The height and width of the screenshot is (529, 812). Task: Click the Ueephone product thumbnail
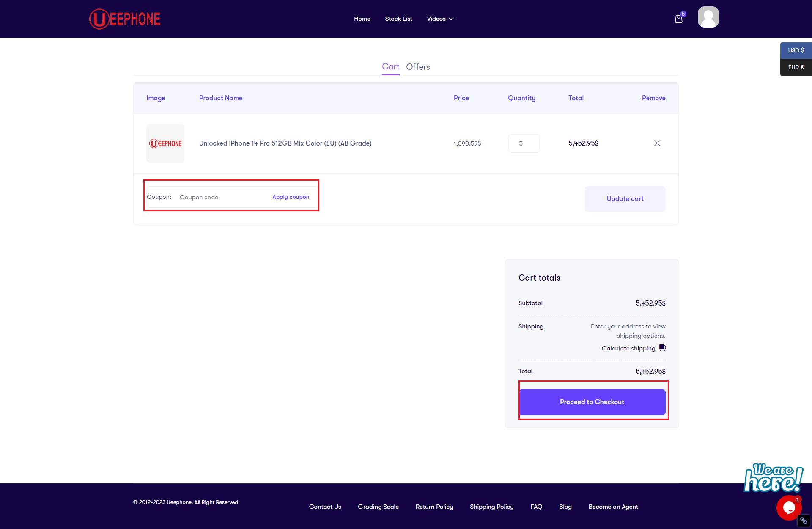click(165, 143)
